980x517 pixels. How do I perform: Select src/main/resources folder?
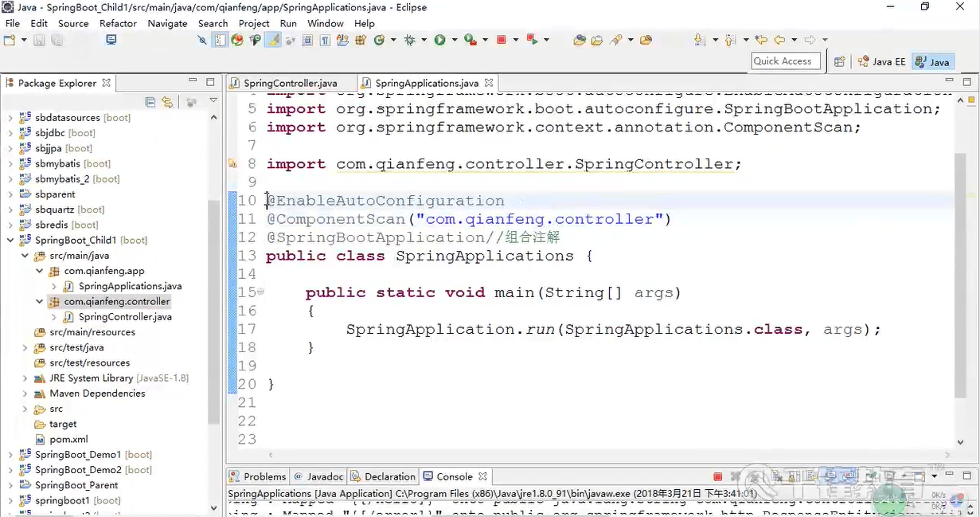pyautogui.click(x=92, y=332)
